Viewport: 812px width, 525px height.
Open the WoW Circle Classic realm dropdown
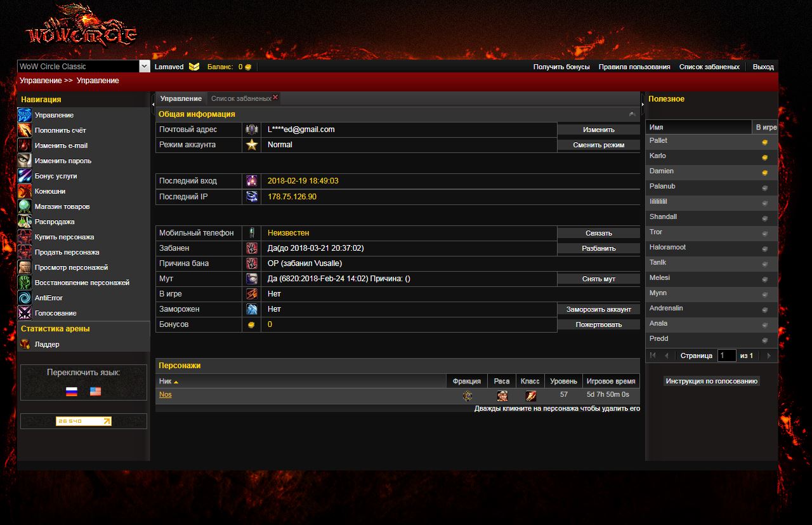pyautogui.click(x=144, y=67)
